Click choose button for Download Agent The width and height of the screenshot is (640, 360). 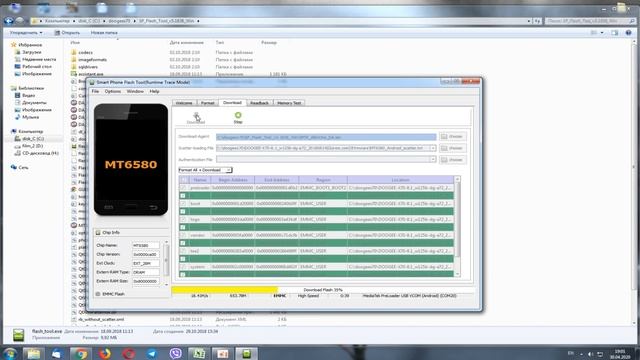(452, 136)
